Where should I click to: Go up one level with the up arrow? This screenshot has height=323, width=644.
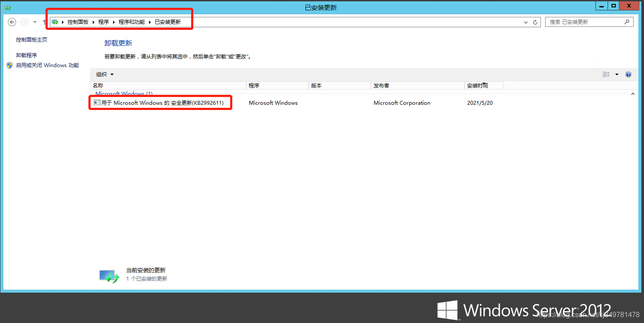(44, 22)
